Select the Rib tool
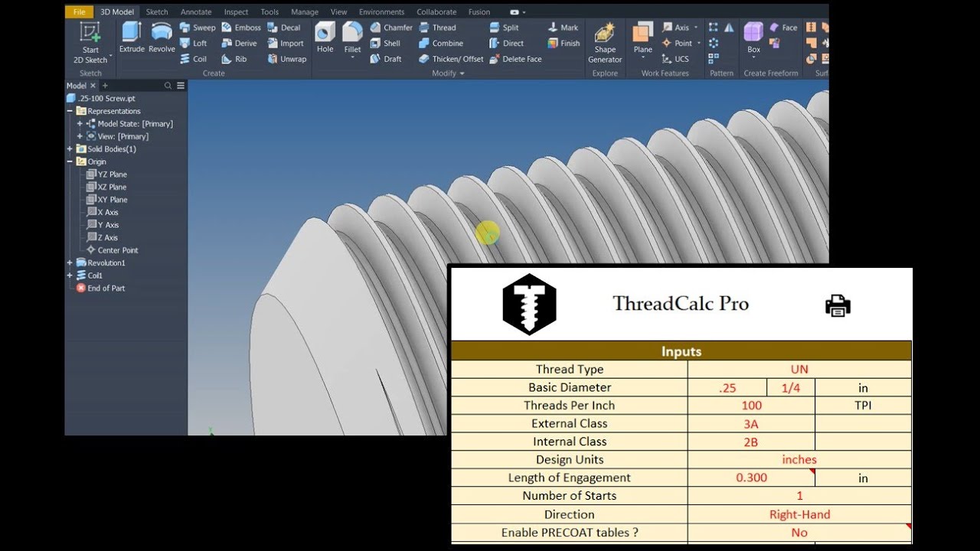980x551 pixels. (x=234, y=59)
